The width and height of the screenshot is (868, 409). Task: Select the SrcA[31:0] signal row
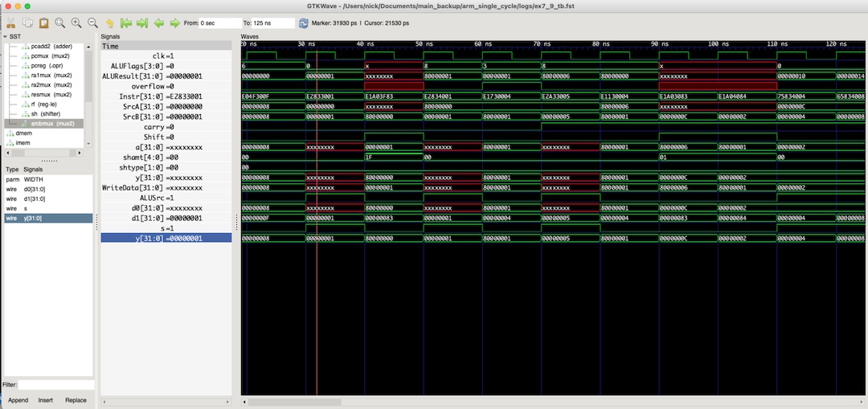pyautogui.click(x=166, y=107)
